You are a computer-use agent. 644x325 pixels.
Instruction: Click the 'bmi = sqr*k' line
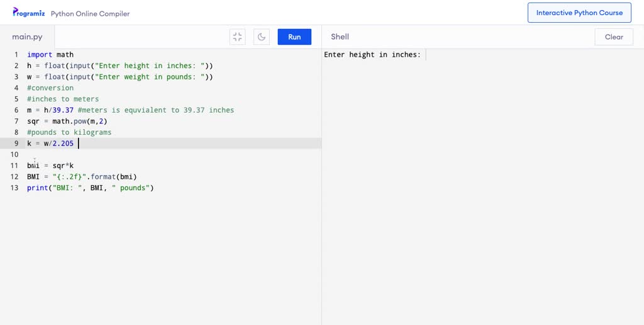pos(50,166)
